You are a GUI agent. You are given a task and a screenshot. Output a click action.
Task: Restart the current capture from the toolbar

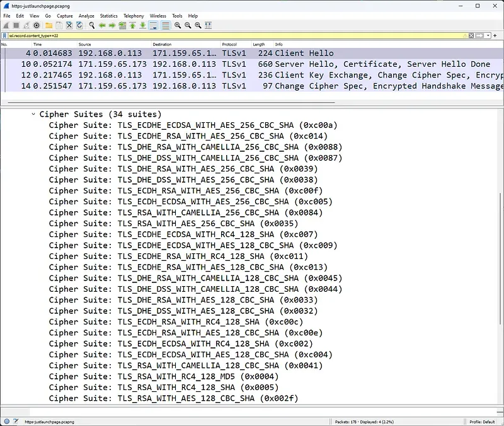(x=26, y=25)
